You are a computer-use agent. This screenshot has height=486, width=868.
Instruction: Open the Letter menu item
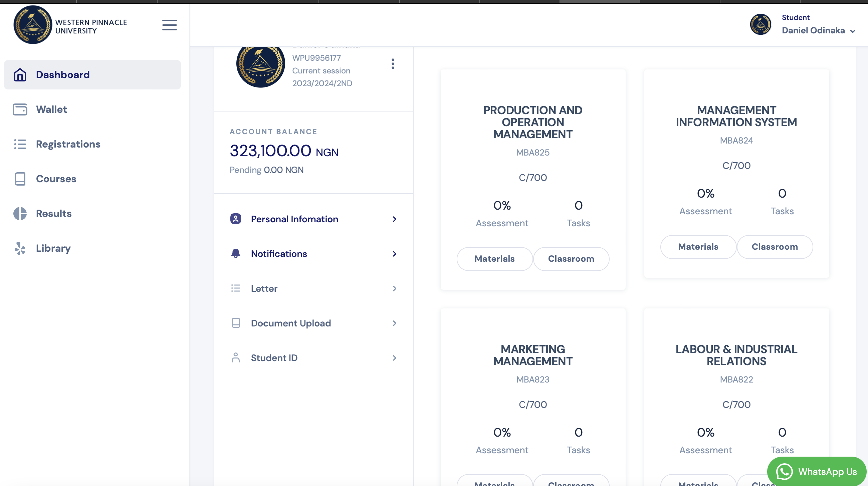(x=264, y=289)
